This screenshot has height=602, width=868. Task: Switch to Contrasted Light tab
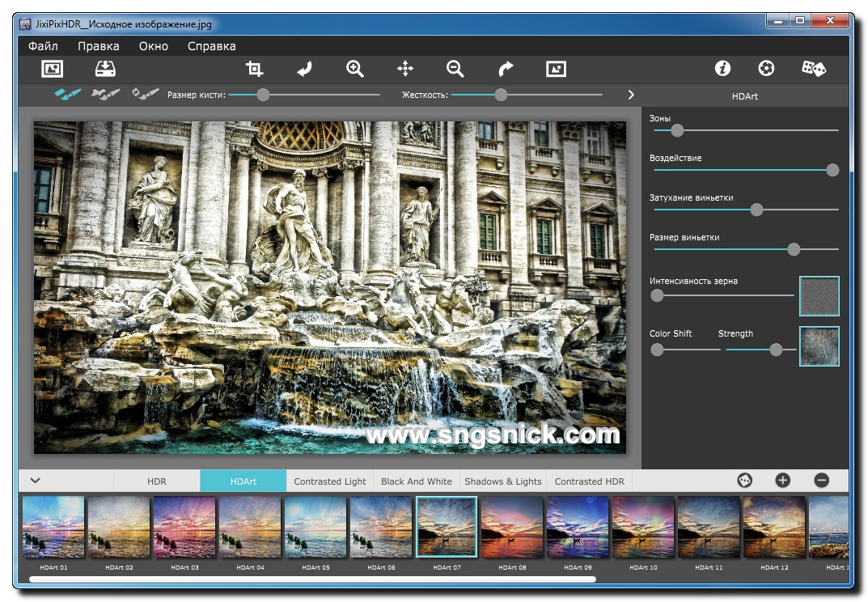330,481
